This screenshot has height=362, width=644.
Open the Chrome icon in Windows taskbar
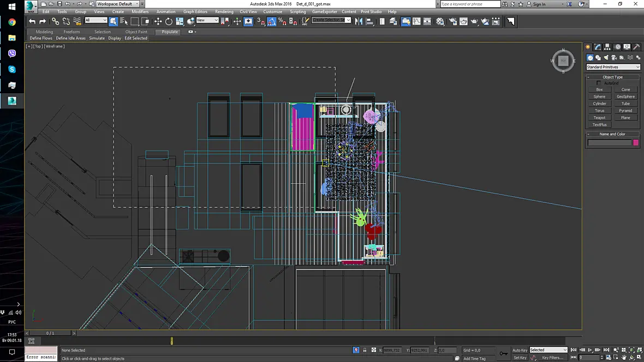click(12, 22)
